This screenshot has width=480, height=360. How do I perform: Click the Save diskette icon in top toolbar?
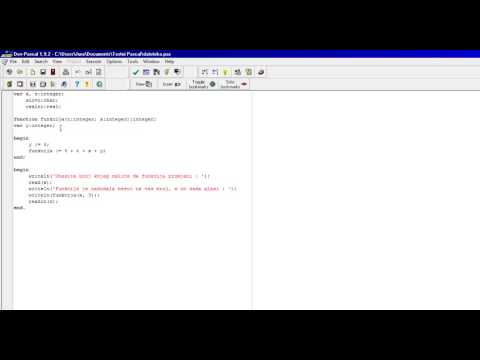point(43,72)
